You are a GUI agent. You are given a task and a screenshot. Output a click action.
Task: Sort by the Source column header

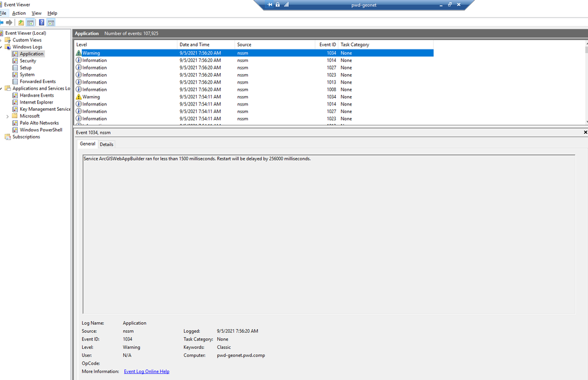275,45
